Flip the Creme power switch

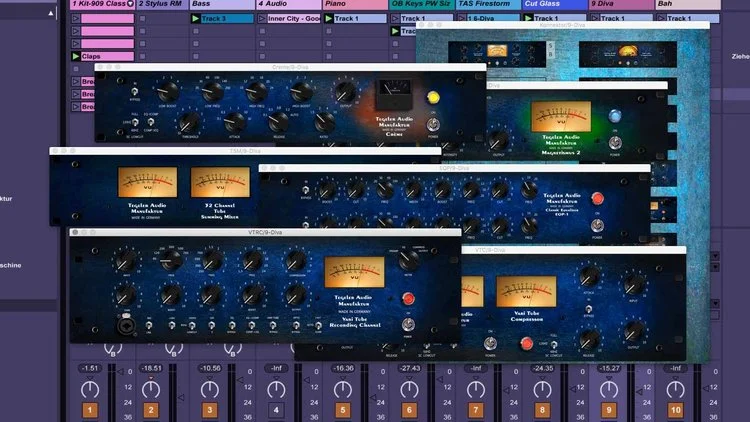point(433,124)
